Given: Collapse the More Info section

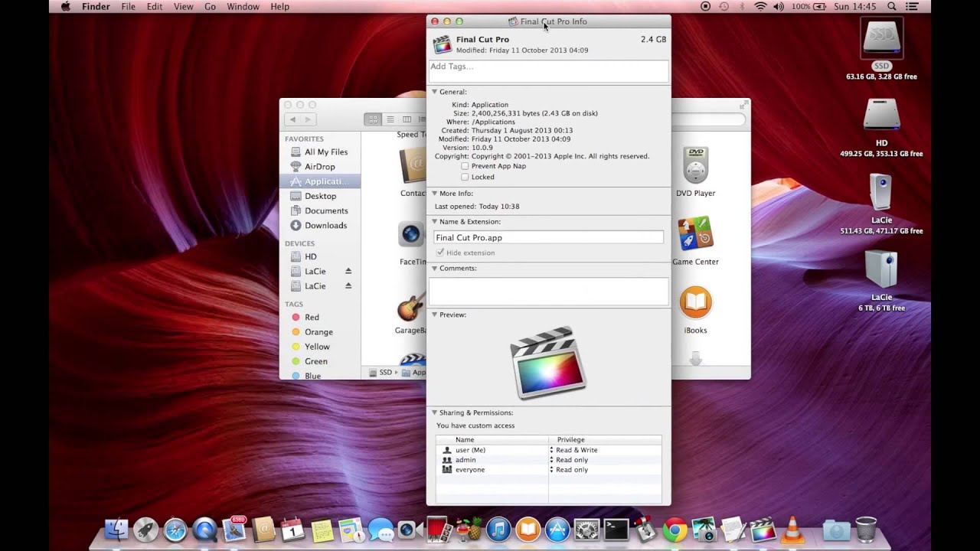Looking at the screenshot, I should (434, 194).
